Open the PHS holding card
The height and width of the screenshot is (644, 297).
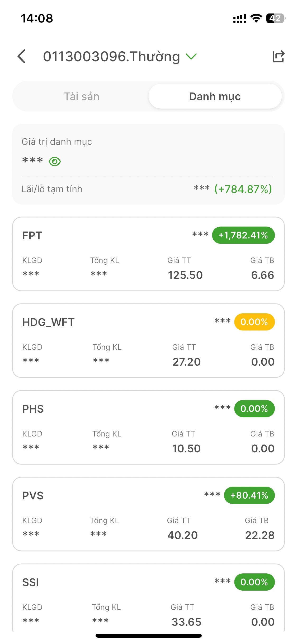click(148, 427)
